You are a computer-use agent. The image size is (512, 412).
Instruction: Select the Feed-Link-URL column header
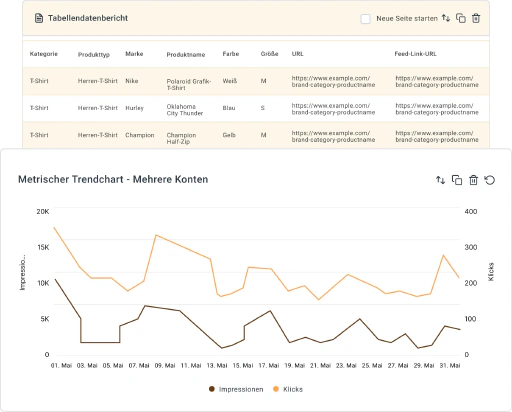pyautogui.click(x=415, y=54)
